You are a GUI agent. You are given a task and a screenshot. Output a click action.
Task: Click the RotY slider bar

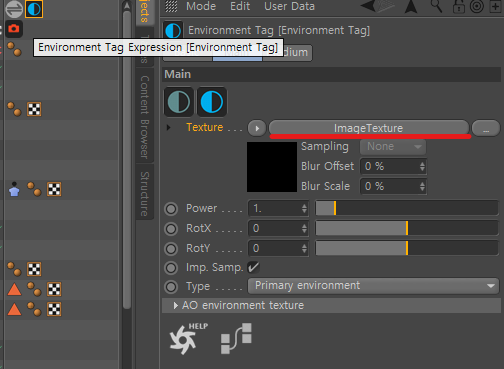407,249
